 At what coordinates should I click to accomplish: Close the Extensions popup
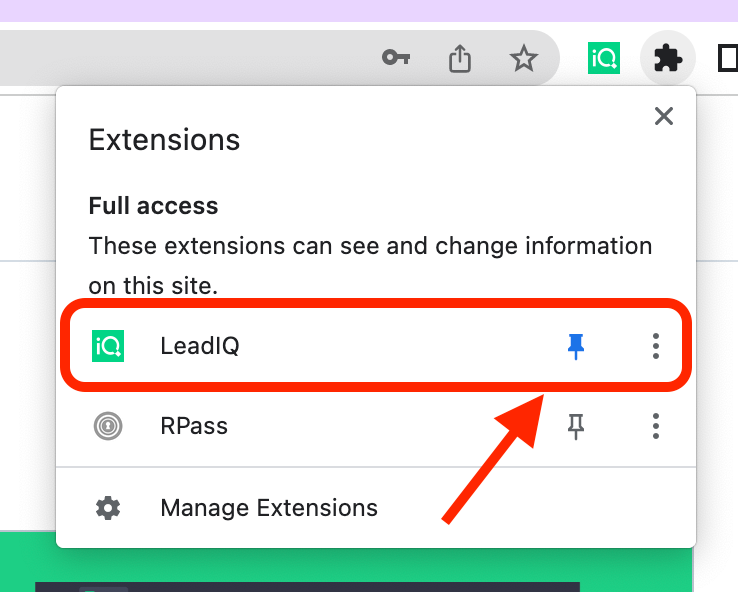point(663,116)
